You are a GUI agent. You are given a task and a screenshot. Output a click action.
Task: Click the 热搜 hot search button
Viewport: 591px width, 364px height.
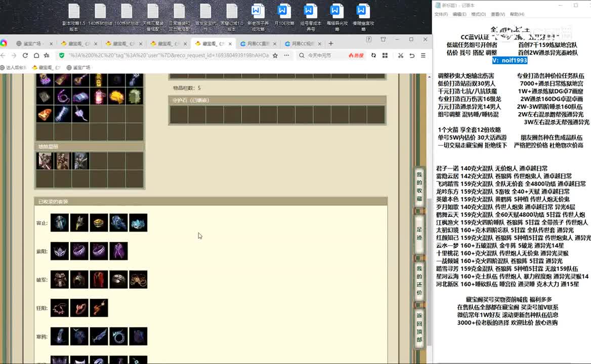356,55
